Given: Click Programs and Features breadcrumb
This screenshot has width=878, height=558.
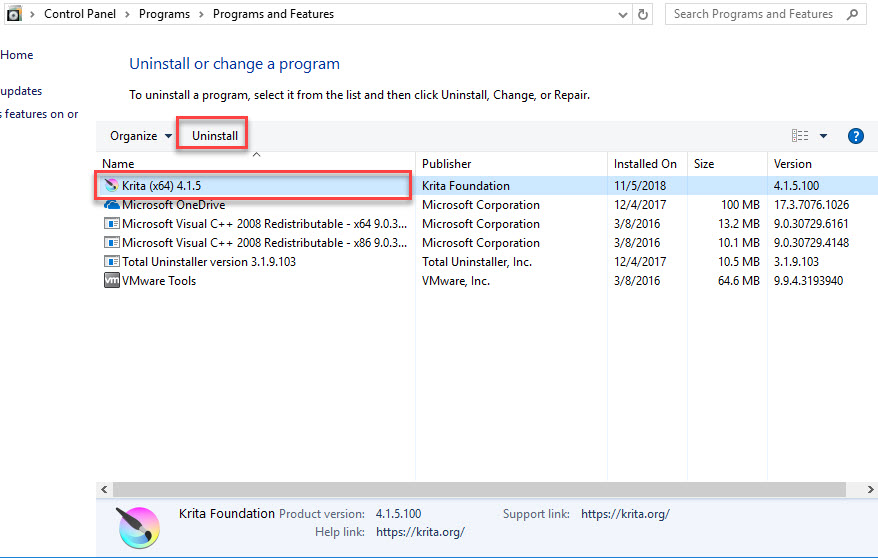Looking at the screenshot, I should [273, 14].
